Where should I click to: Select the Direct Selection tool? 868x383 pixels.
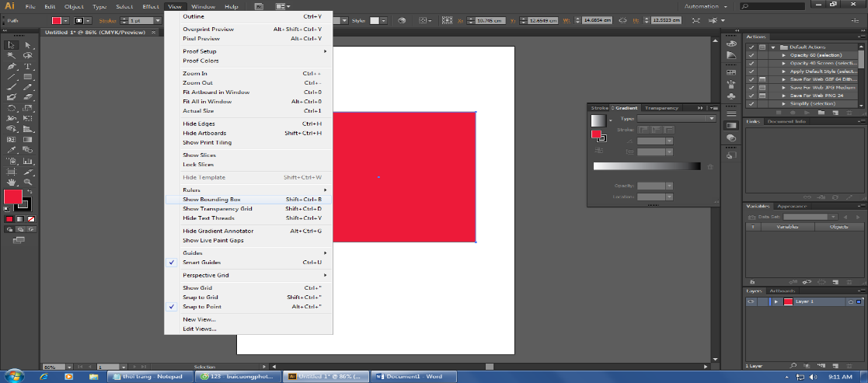(27, 45)
